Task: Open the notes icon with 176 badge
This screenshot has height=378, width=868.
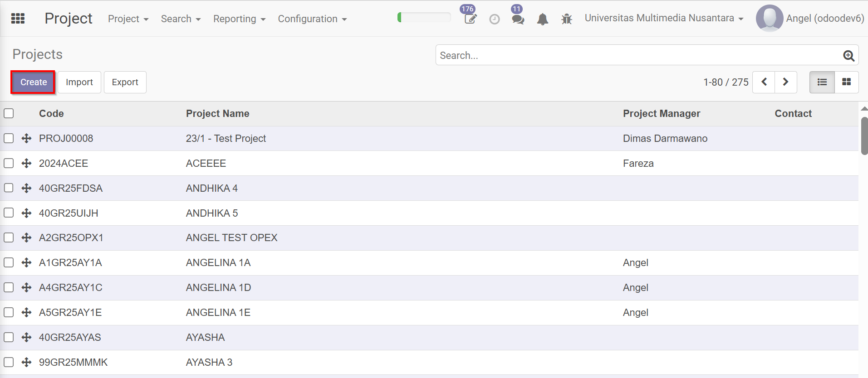Action: (x=470, y=19)
